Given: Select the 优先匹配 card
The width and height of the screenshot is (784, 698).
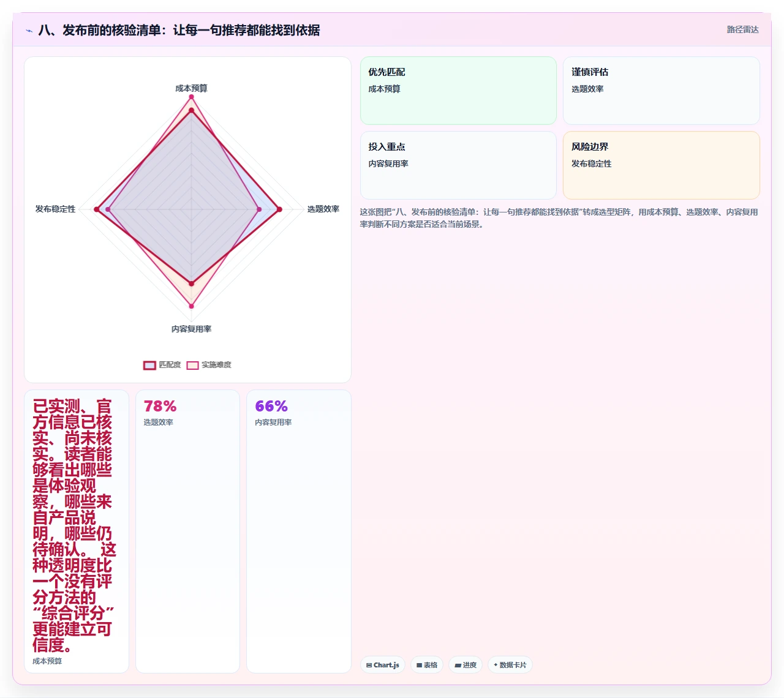Looking at the screenshot, I should point(458,91).
